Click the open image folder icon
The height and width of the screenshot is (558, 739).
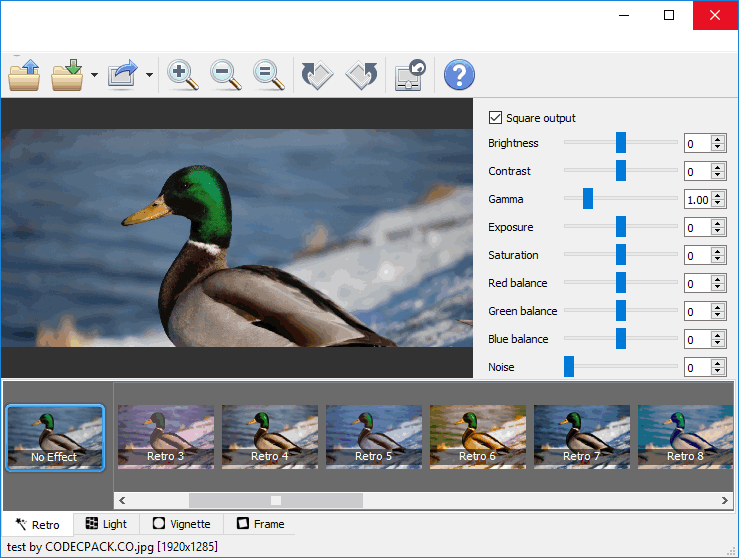point(24,75)
